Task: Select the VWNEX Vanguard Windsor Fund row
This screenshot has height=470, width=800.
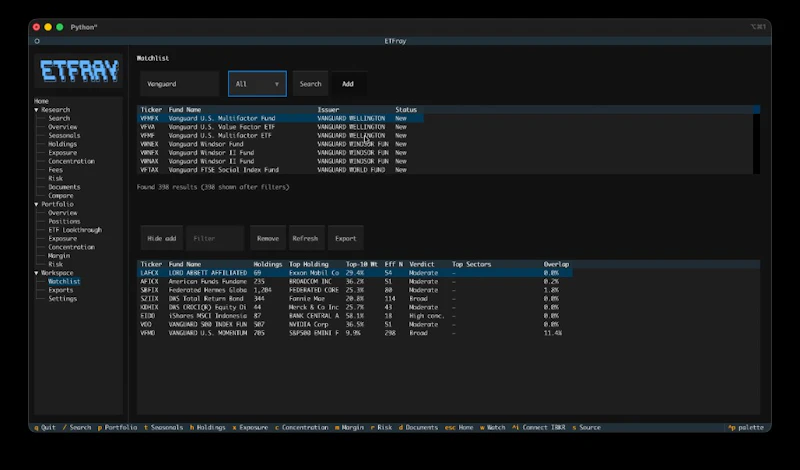Action: (280, 144)
